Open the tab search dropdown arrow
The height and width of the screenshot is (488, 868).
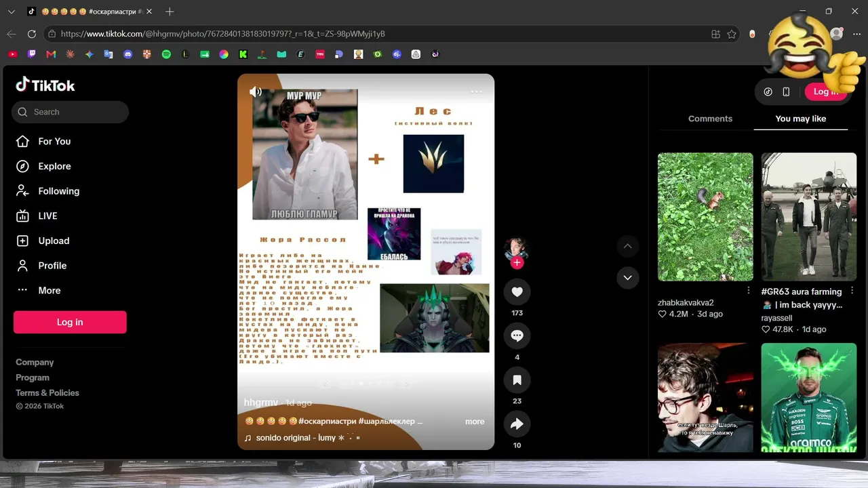pos(12,12)
